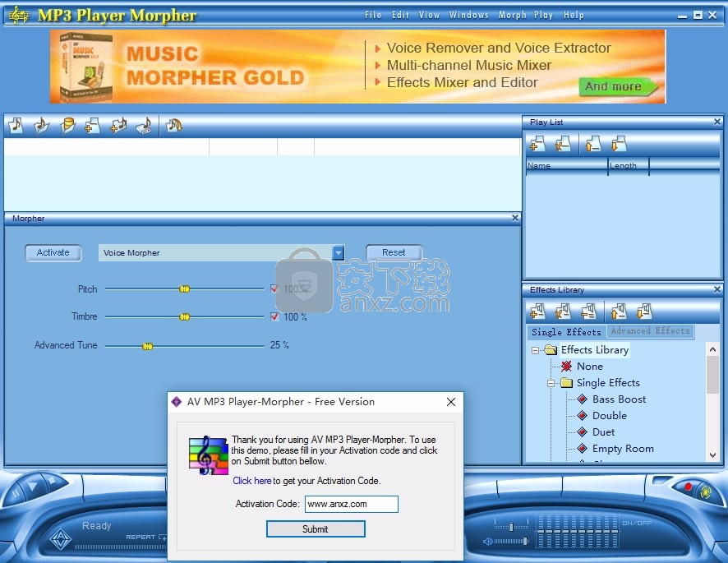
Task: Click the Activation Code input field
Action: point(352,504)
